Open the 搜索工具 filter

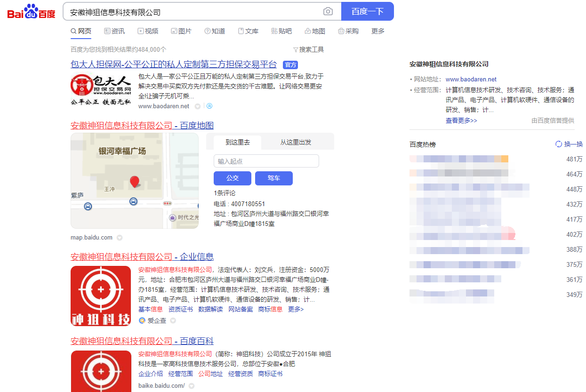pos(308,49)
